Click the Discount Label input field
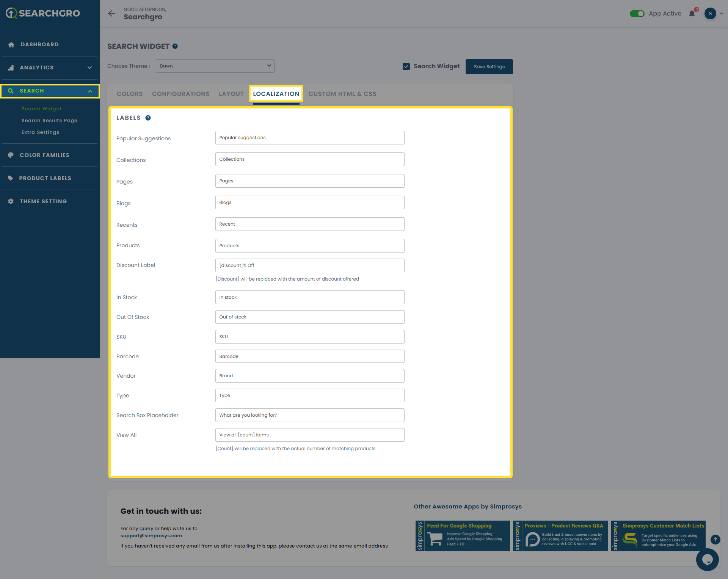 click(x=309, y=265)
